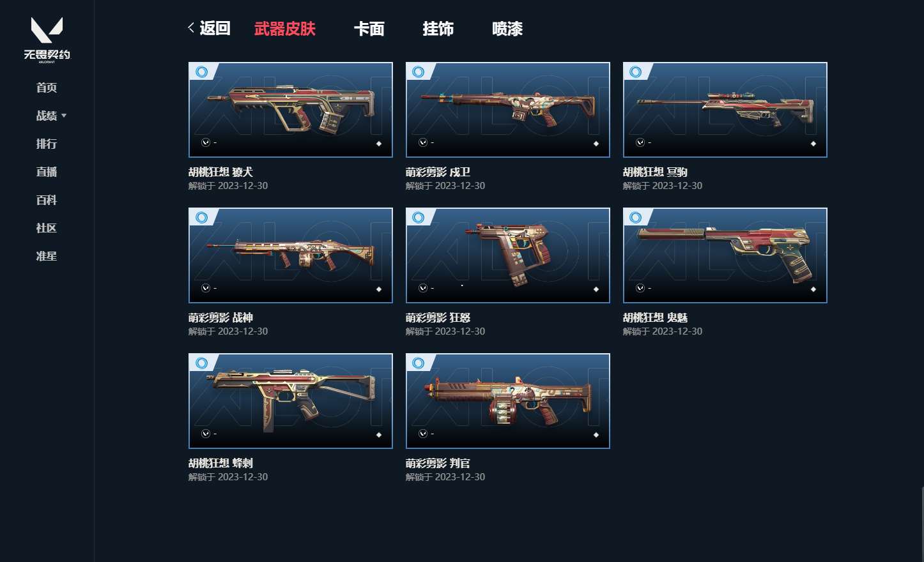Click blue ring badge on 萌彩剪影 戍卫 card
Screen dimensions: 924x562
click(x=419, y=72)
